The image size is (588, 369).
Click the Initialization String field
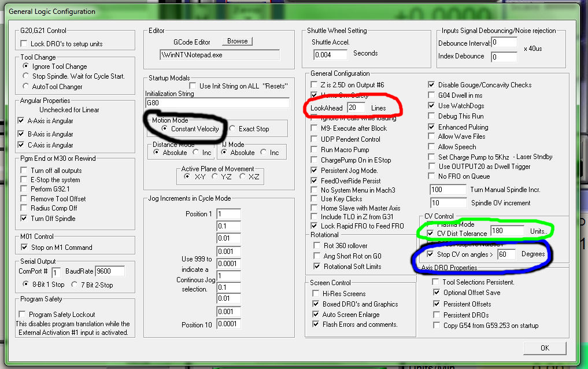pos(217,103)
